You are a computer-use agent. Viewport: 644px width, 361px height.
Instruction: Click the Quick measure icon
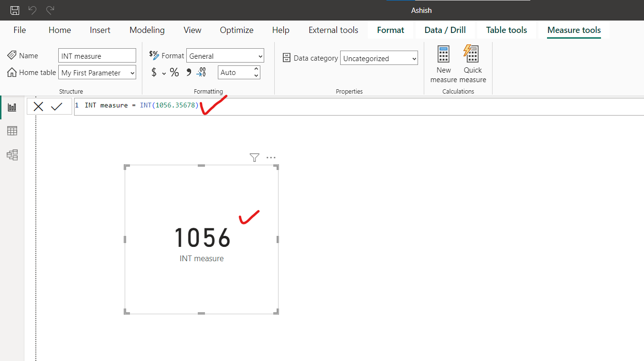click(472, 54)
